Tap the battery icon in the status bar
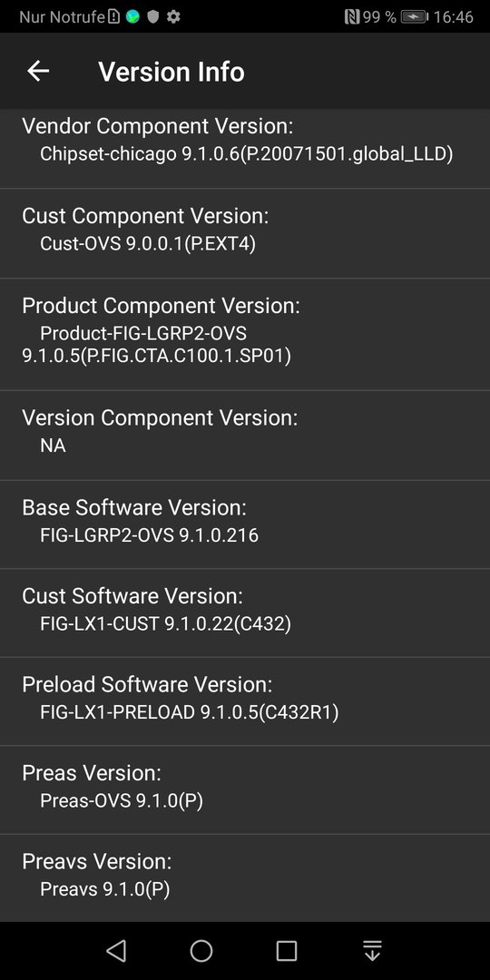 pyautogui.click(x=415, y=17)
